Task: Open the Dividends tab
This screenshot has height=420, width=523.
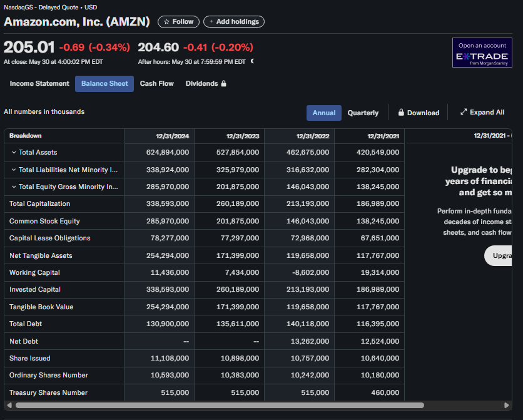Action: click(206, 83)
